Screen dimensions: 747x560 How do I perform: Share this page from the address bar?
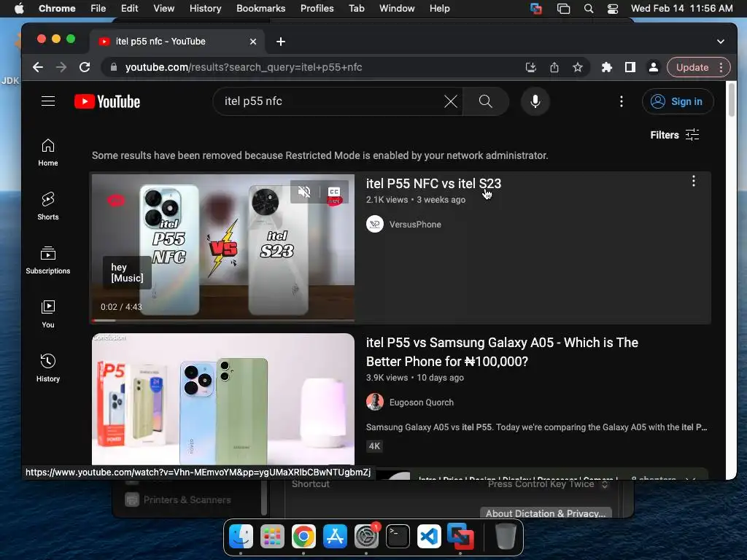pos(554,67)
